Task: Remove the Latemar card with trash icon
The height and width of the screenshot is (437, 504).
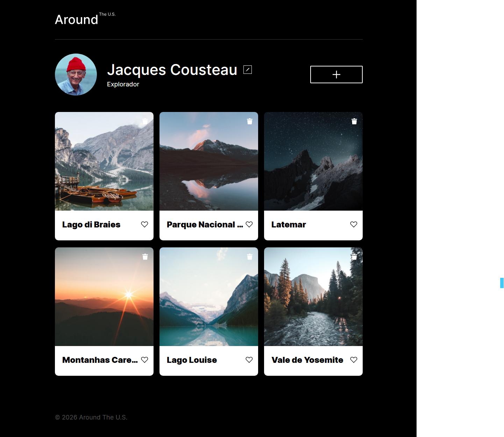Action: [354, 121]
